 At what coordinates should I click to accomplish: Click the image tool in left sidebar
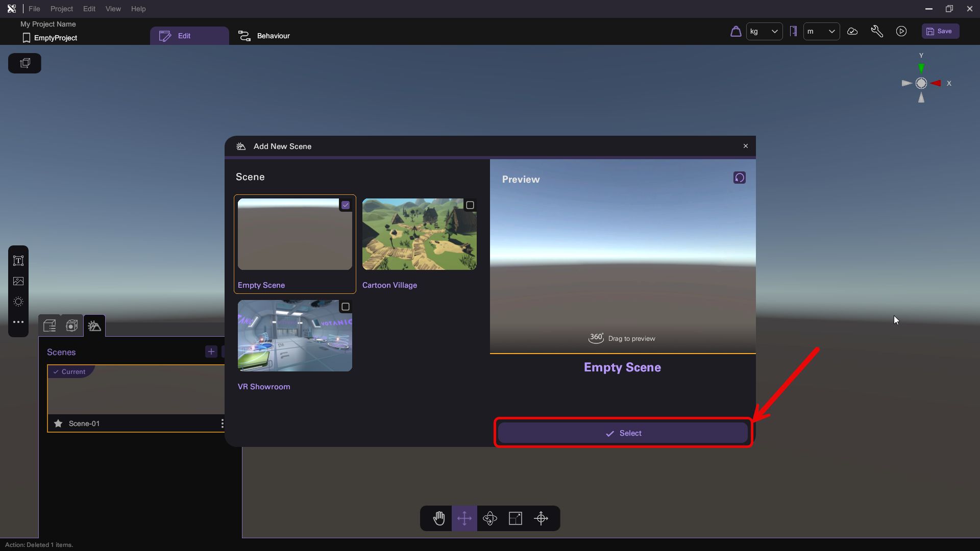point(18,281)
